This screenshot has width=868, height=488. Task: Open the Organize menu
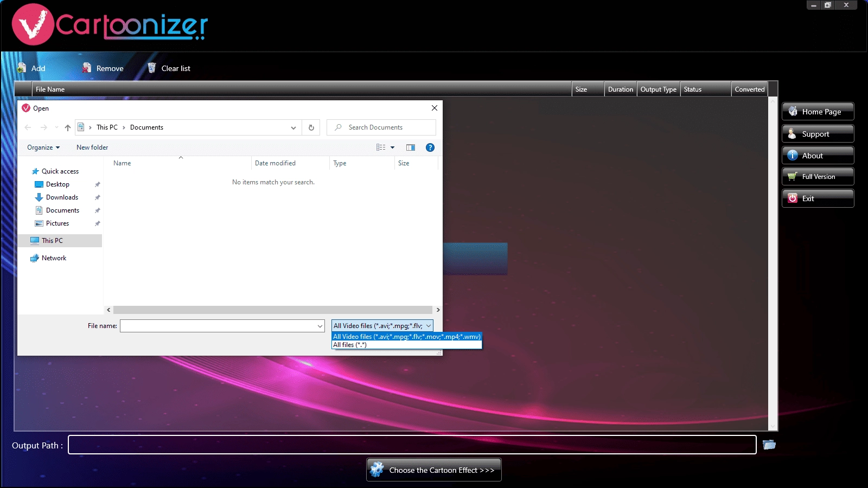click(43, 147)
